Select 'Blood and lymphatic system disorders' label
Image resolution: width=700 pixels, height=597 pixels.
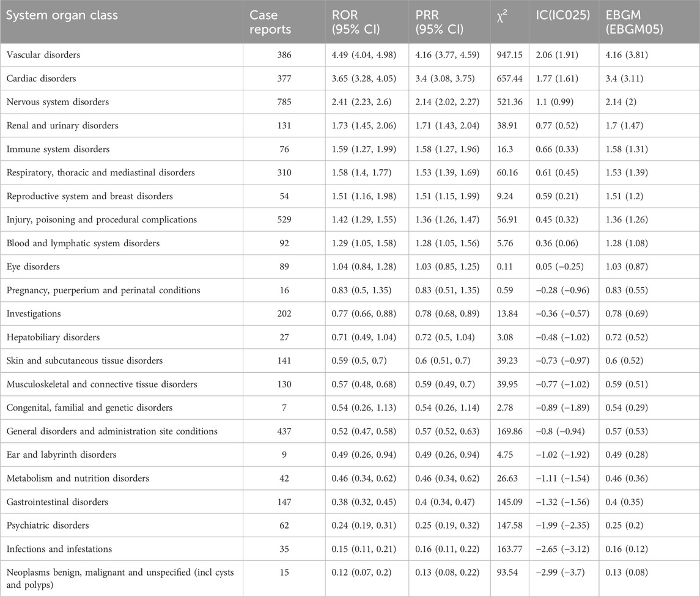(83, 244)
